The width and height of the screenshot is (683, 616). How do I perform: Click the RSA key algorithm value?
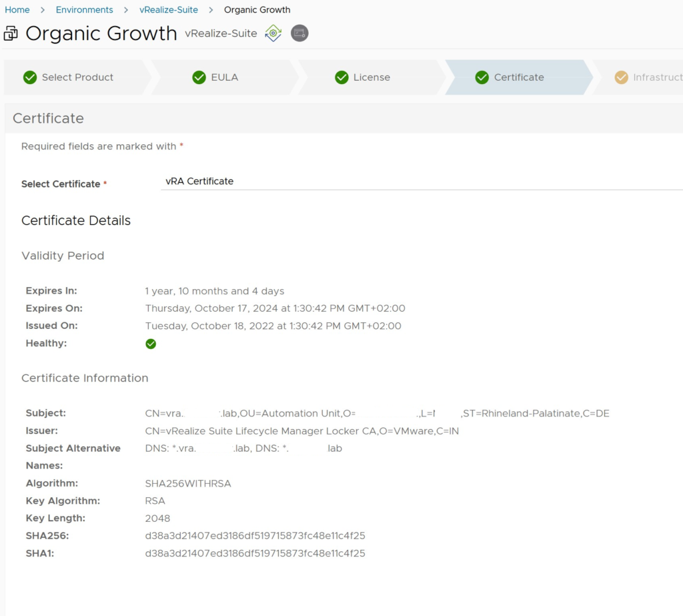tap(155, 501)
